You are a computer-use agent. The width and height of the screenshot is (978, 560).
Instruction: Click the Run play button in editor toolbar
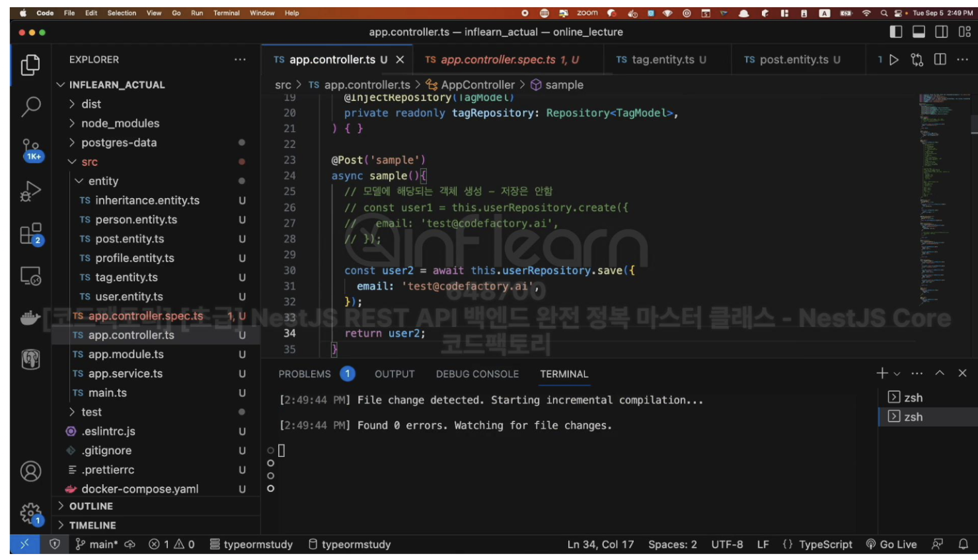894,59
